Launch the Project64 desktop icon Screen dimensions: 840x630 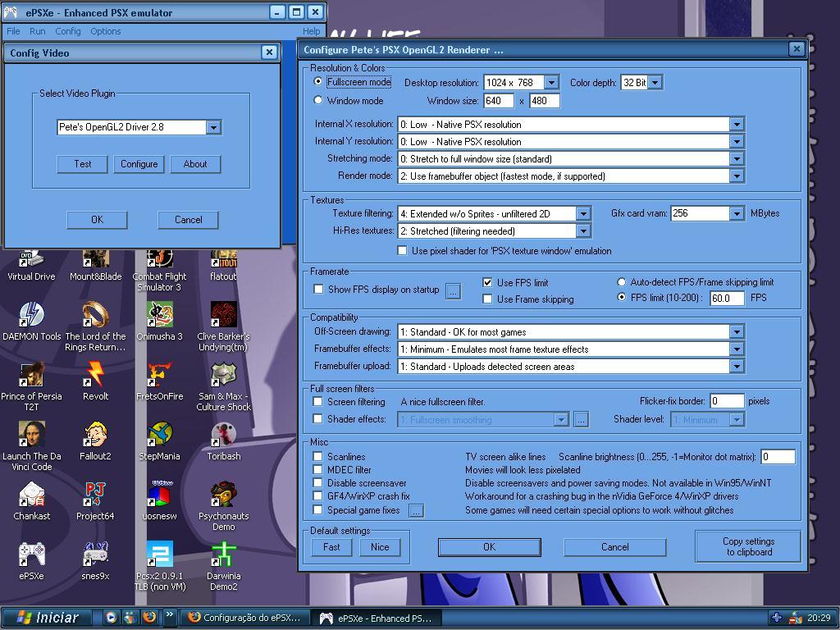click(x=95, y=501)
